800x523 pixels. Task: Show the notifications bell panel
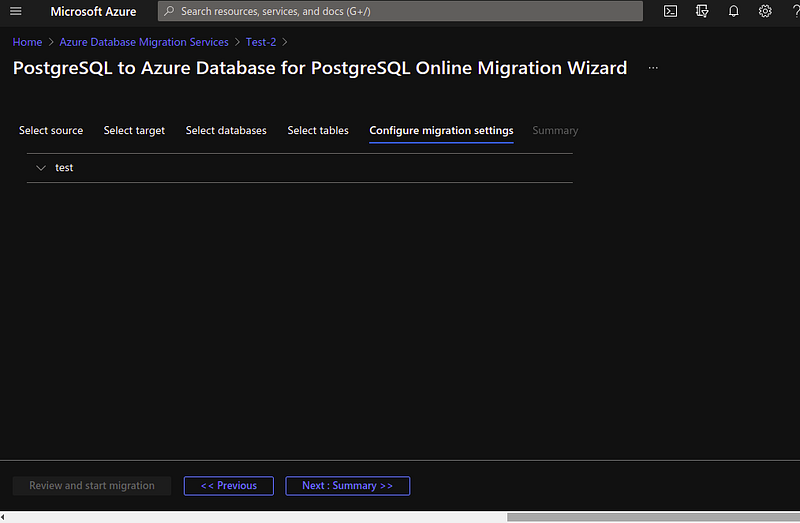tap(734, 11)
